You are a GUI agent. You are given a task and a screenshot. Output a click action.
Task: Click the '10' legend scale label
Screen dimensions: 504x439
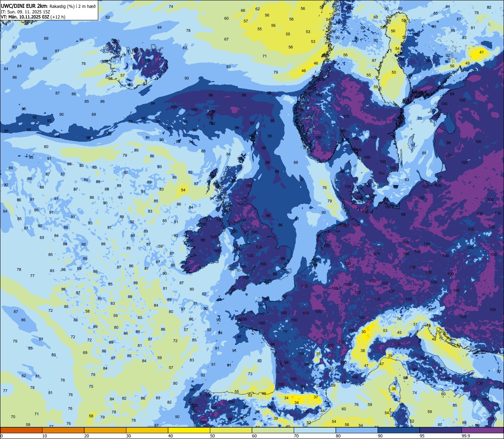(x=44, y=436)
